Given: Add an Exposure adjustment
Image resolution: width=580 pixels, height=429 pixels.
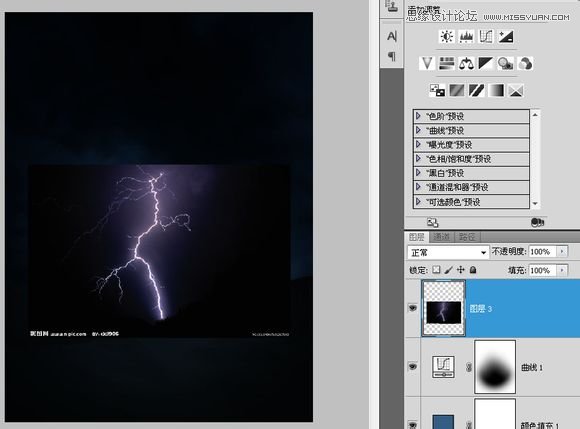Looking at the screenshot, I should click(x=505, y=37).
